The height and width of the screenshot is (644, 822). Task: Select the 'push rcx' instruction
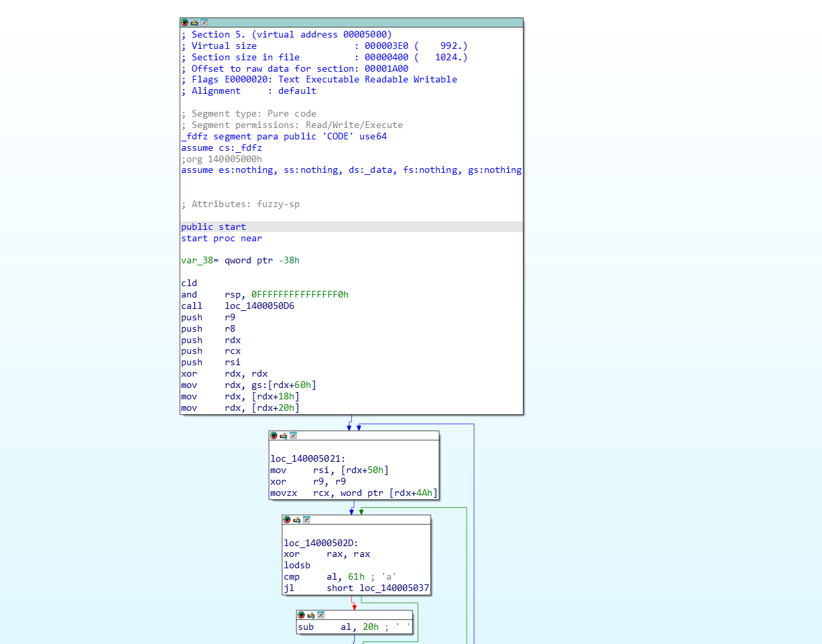pos(211,350)
